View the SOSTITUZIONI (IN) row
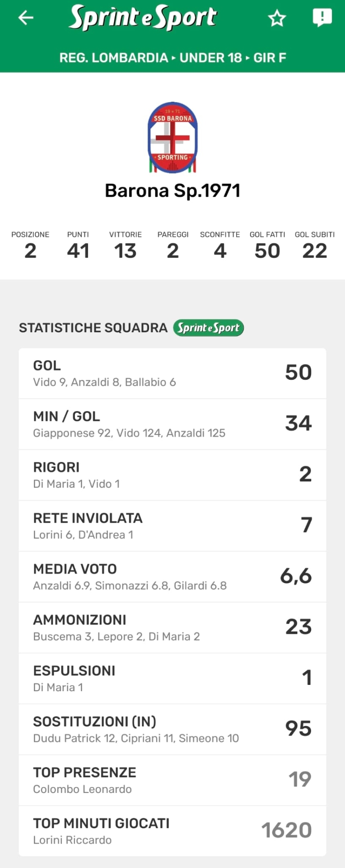Viewport: 345px width, 868px height. click(172, 729)
